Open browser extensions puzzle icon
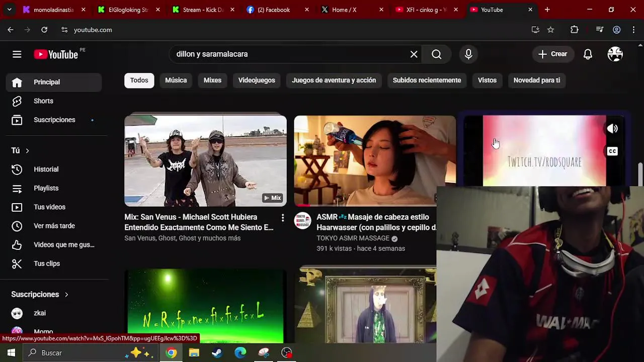This screenshot has width=644, height=362. pos(574,30)
